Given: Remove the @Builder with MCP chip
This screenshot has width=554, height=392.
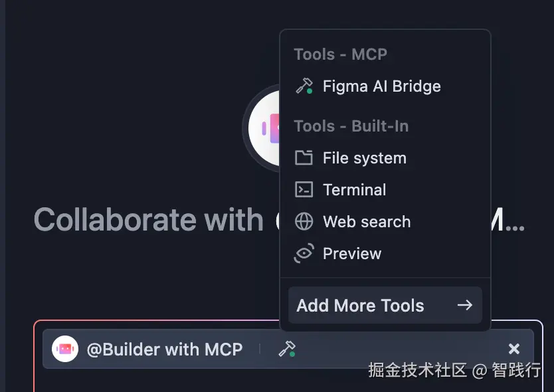Looking at the screenshot, I should point(514,349).
